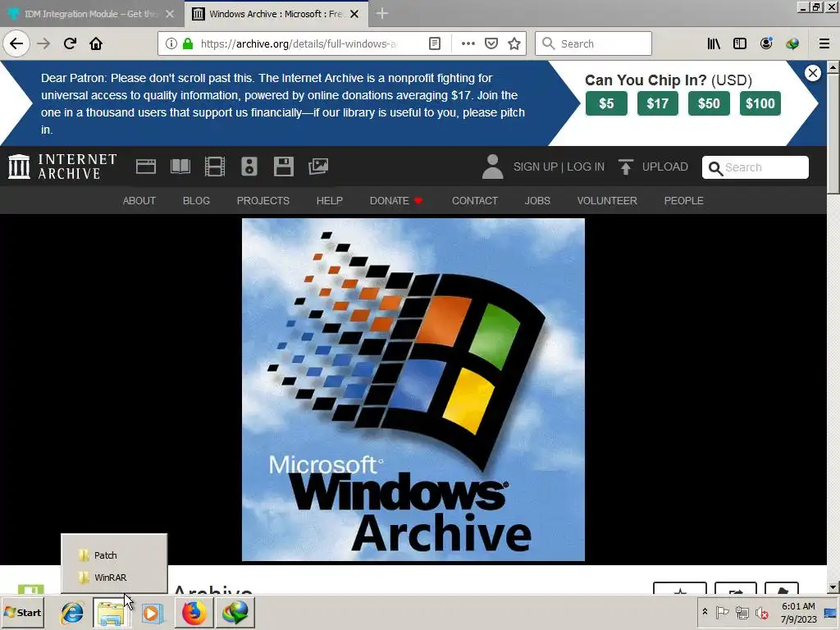The height and width of the screenshot is (630, 840).
Task: Click the muted volume tray icon
Action: (761, 612)
